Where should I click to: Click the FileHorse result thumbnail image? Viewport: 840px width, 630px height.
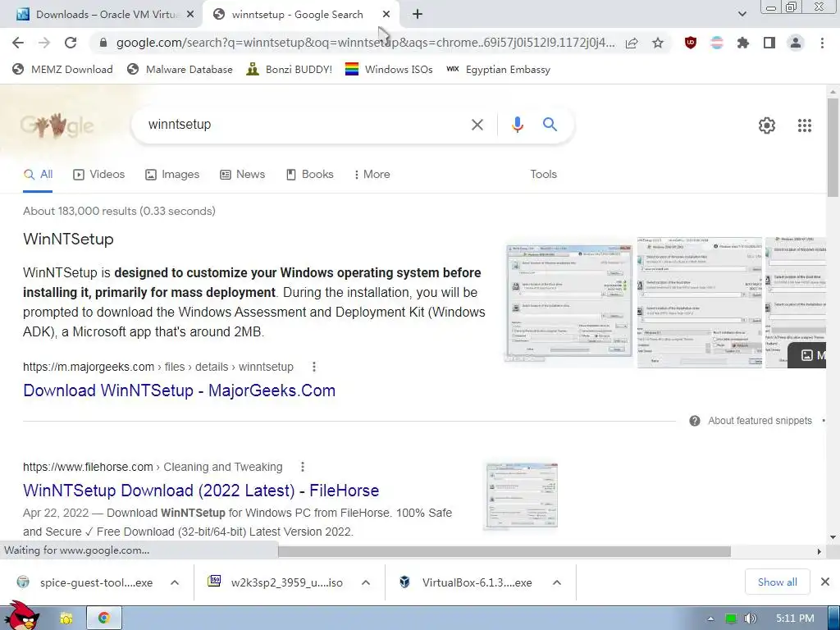pyautogui.click(x=521, y=496)
